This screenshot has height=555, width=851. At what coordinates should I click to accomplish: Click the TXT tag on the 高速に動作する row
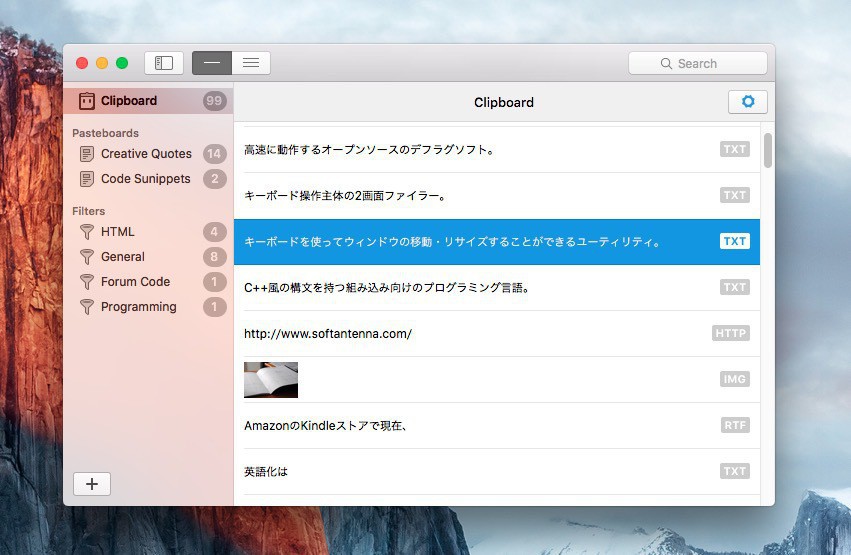tap(735, 149)
